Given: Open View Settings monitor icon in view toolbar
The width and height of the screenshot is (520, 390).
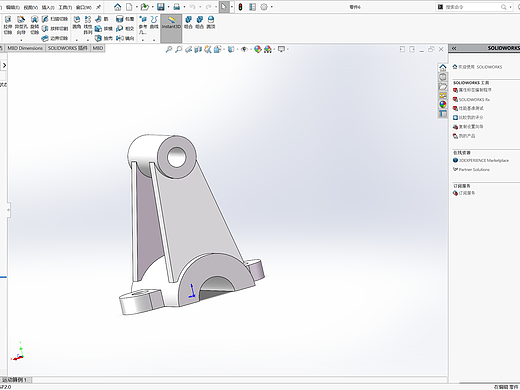Looking at the screenshot, I should click(281, 49).
